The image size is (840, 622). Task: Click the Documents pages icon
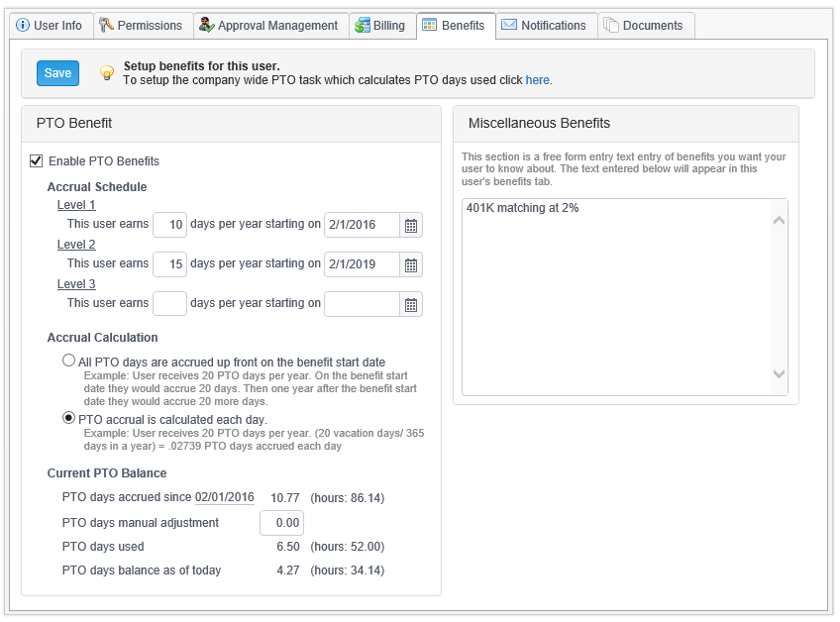coord(611,25)
